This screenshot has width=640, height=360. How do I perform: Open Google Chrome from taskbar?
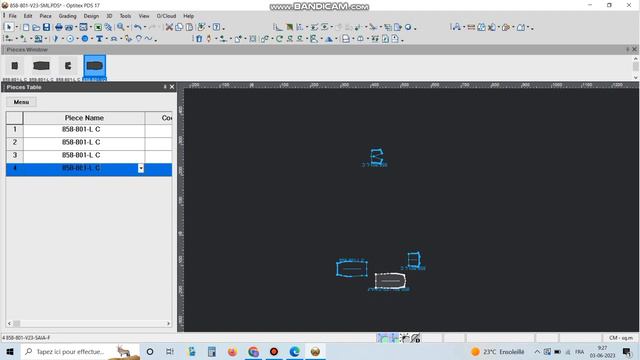(253, 351)
